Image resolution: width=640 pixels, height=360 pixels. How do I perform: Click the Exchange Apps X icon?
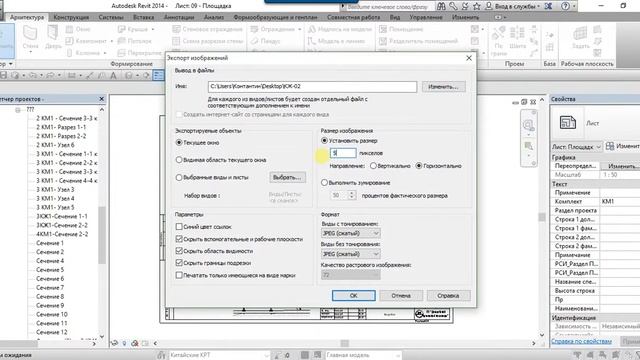[549, 6]
